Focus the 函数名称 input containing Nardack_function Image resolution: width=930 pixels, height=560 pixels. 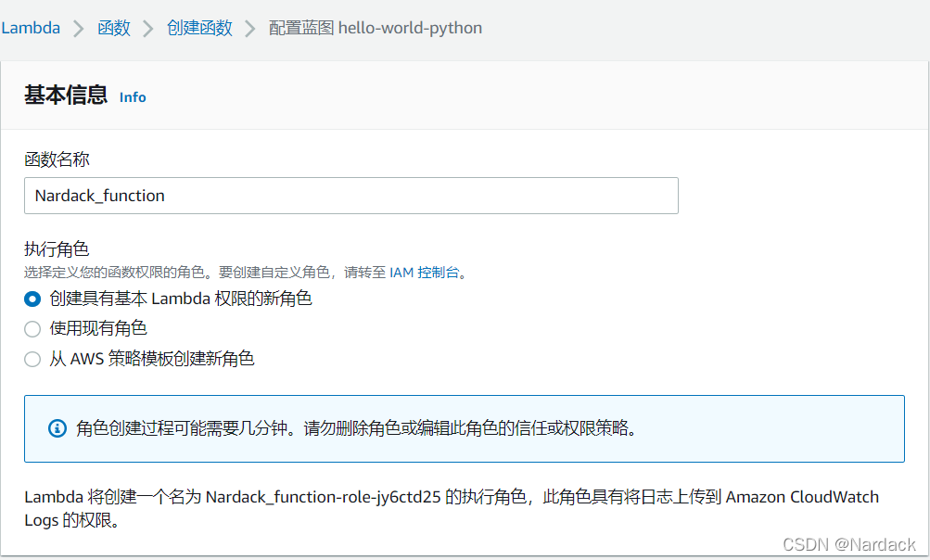(x=351, y=196)
